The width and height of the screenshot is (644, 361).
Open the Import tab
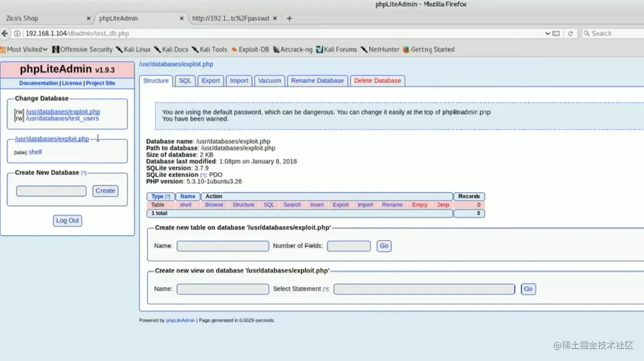coord(239,81)
